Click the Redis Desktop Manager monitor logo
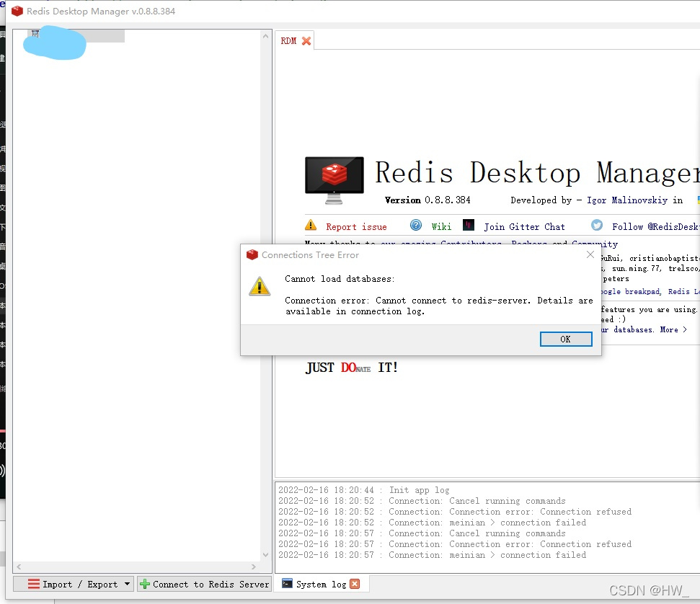Image resolution: width=700 pixels, height=604 pixels. pos(334,176)
